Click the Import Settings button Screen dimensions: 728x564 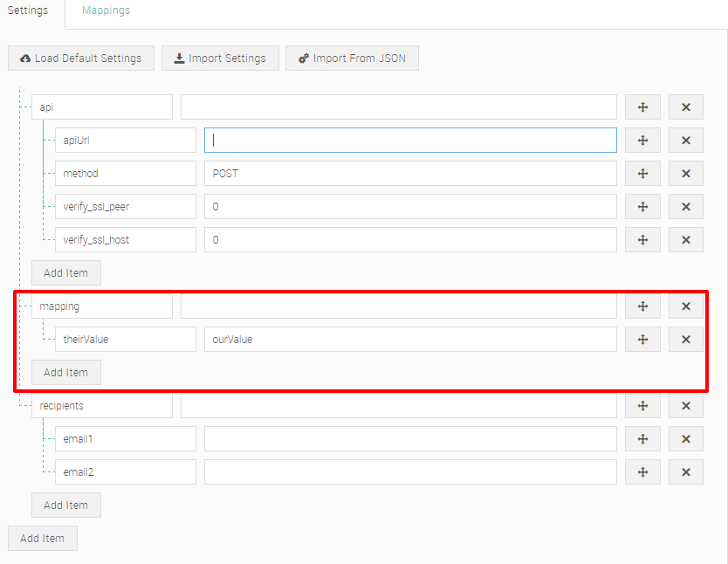pyautogui.click(x=220, y=58)
